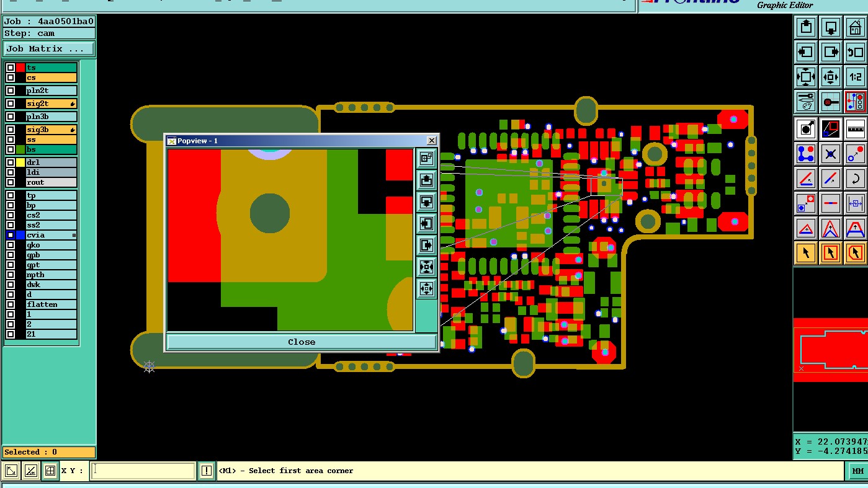
Task: Open the Job Matrix button
Action: click(49, 48)
